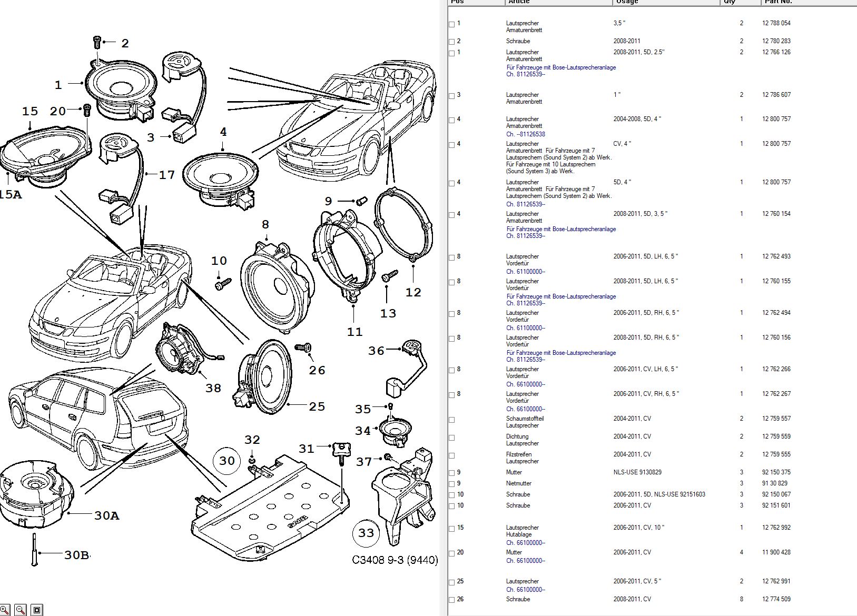Select position label 11 in the diagram
The height and width of the screenshot is (616, 857).
pos(355,332)
